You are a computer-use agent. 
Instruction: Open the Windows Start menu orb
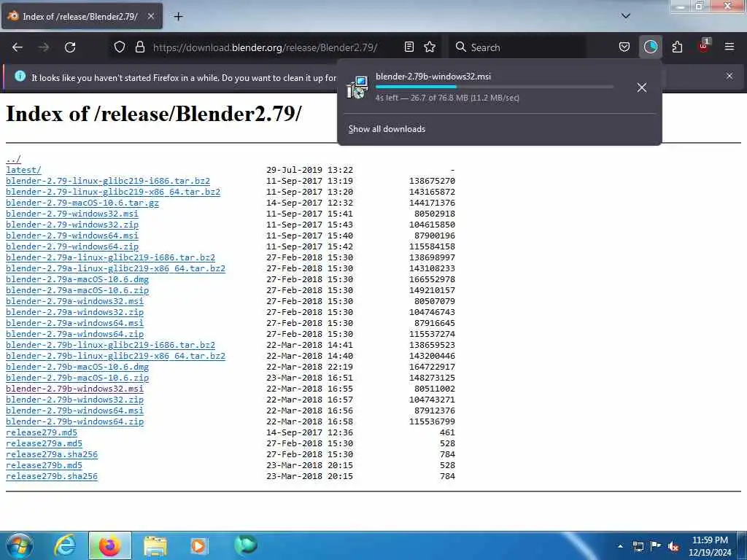click(19, 545)
